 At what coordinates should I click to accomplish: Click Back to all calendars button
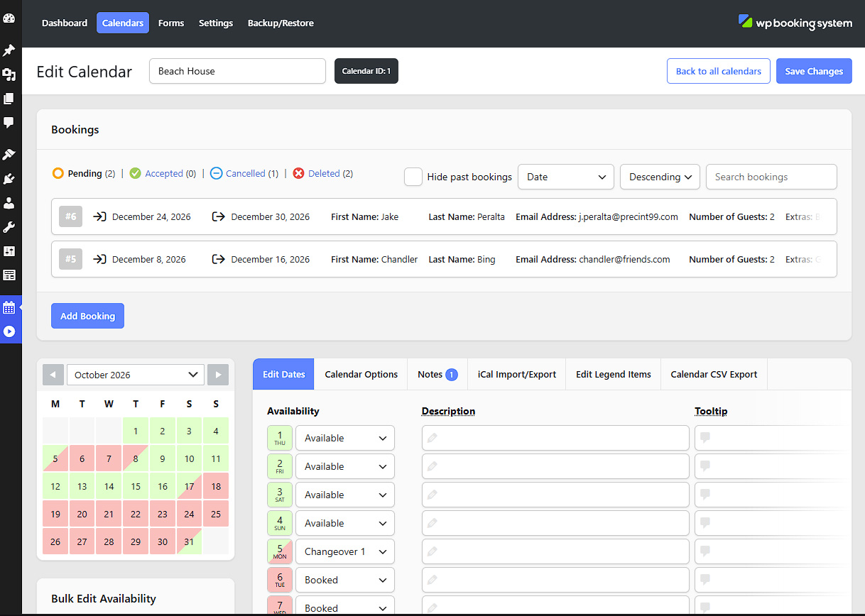719,71
